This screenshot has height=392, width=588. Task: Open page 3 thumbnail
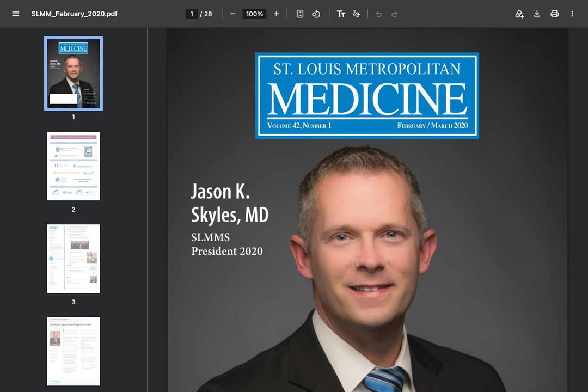(x=73, y=259)
